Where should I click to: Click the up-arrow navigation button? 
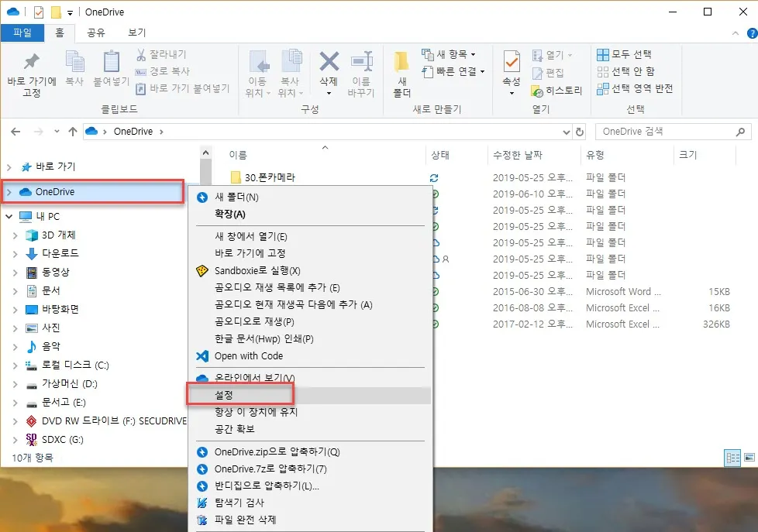tap(73, 132)
